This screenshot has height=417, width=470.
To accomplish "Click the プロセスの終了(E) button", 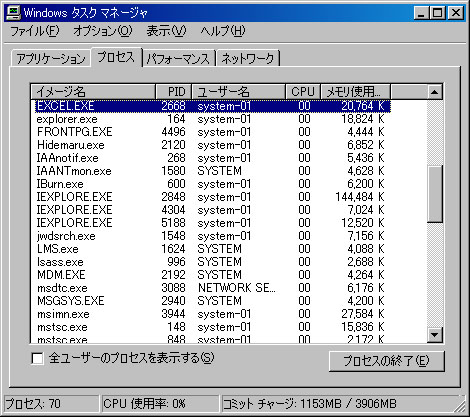I will click(387, 361).
